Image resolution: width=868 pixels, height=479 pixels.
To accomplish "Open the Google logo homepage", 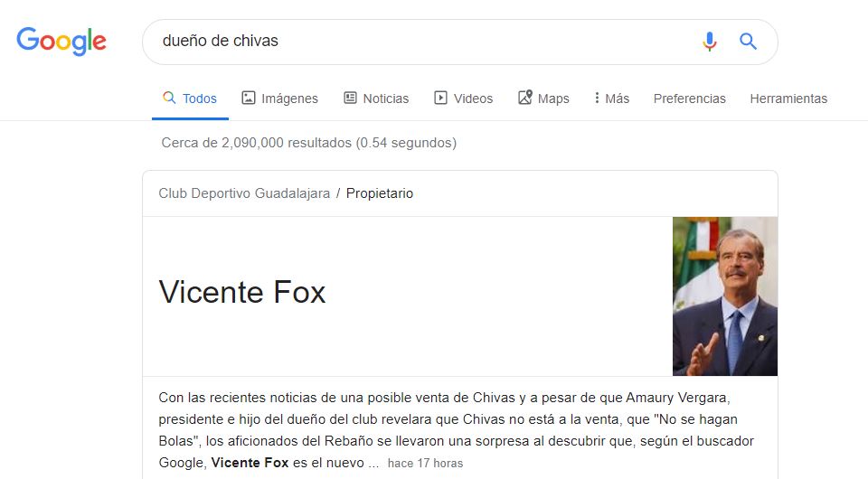I will (61, 41).
